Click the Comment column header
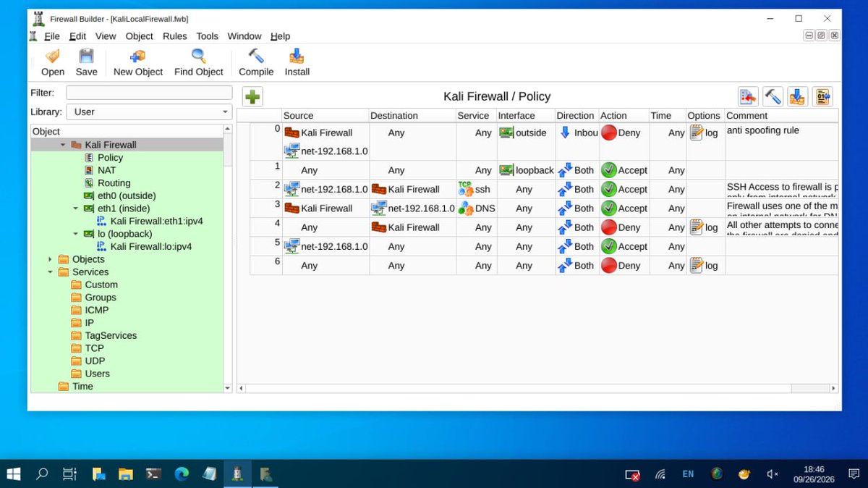Viewport: 868px width, 488px height. pos(781,115)
